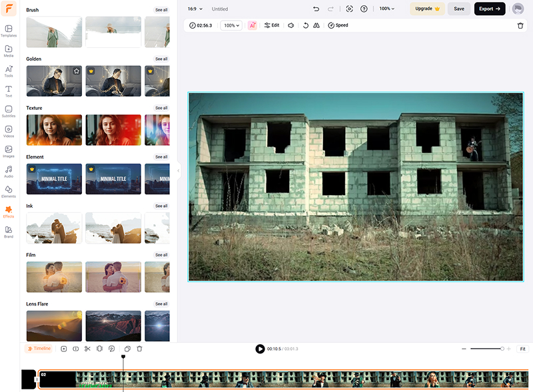Toggle the Timeline view button
The height and width of the screenshot is (392, 533).
[x=39, y=349]
